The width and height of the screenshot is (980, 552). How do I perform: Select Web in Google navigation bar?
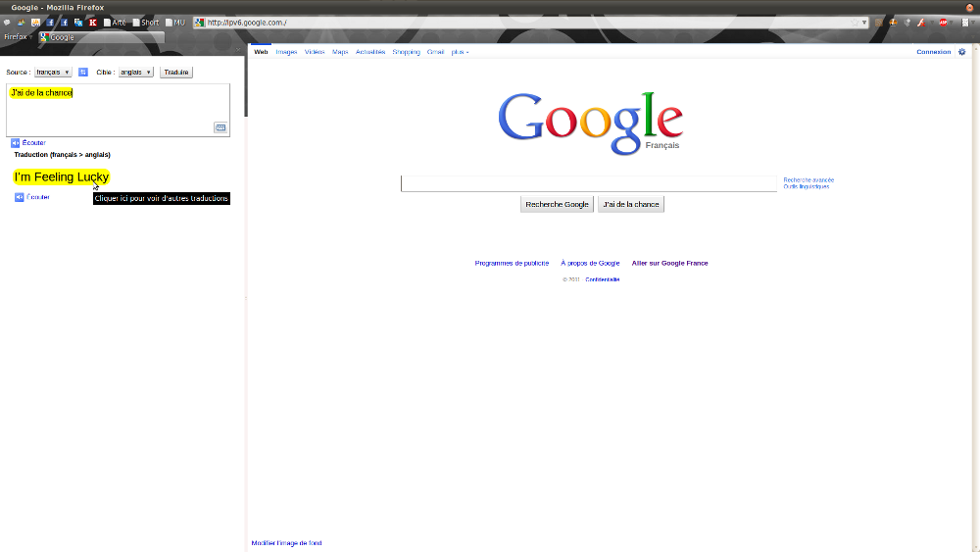[262, 52]
